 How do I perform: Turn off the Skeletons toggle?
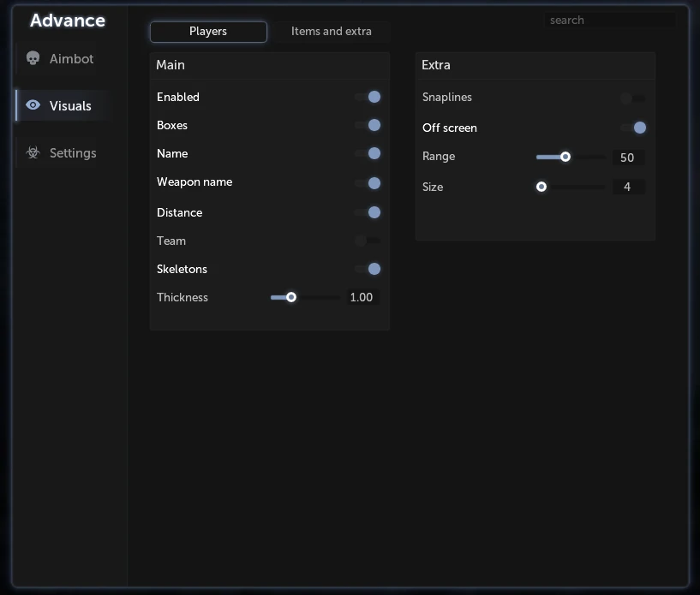pos(368,269)
